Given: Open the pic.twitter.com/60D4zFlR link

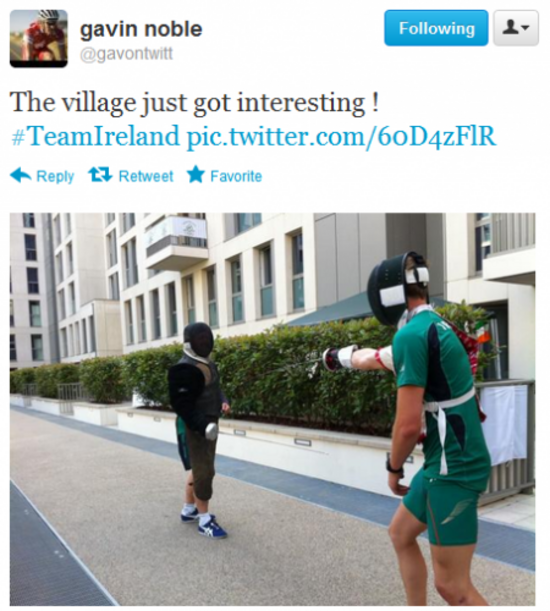Looking at the screenshot, I should click(x=341, y=137).
